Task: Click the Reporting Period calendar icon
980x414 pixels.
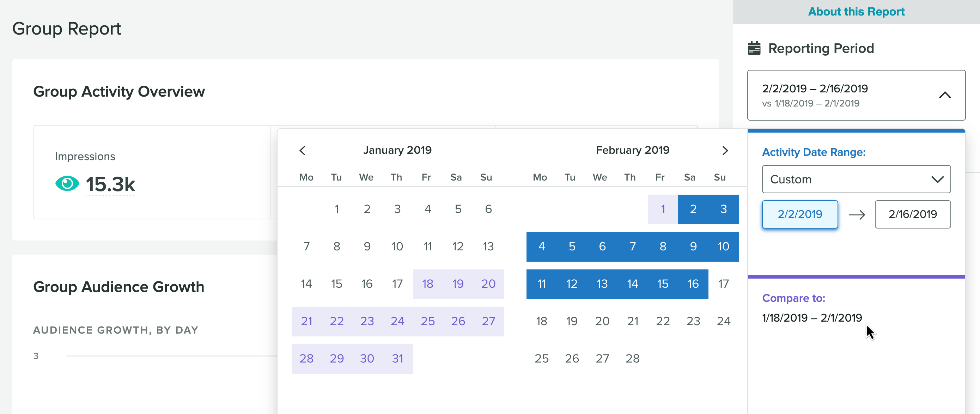Action: tap(754, 48)
